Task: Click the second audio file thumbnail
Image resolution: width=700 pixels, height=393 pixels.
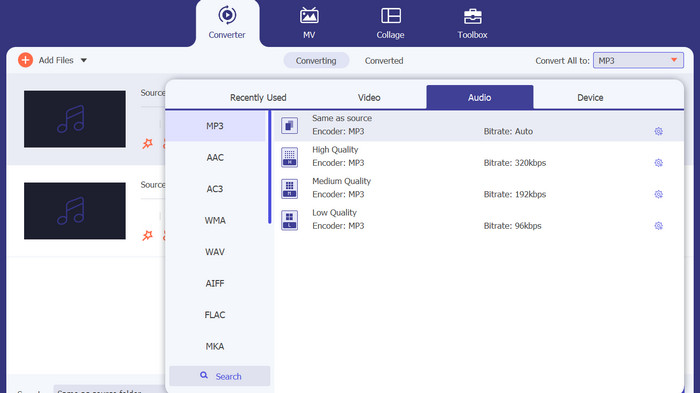Action: 75,211
